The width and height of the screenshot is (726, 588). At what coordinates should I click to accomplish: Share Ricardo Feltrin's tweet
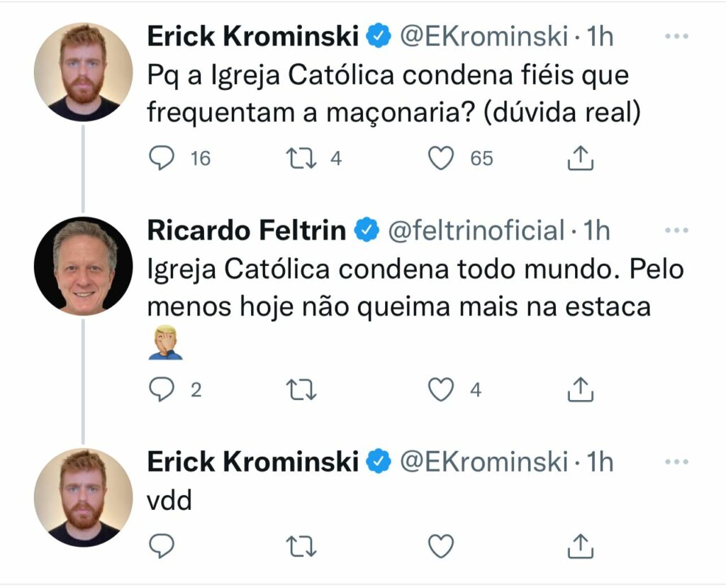tap(581, 389)
